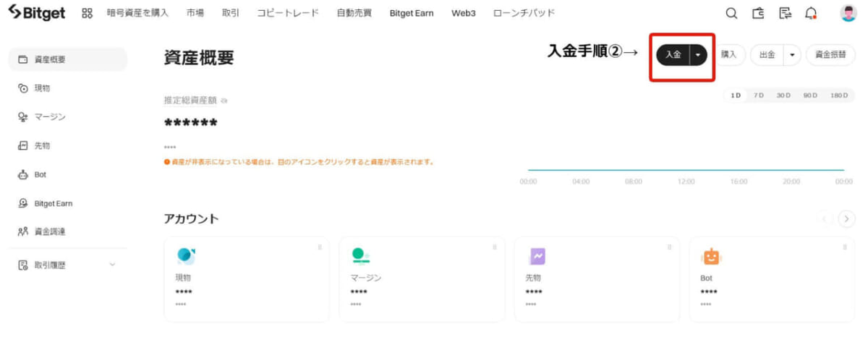868x342 pixels.
Task: Open the apps grid menu icon
Action: (88, 13)
